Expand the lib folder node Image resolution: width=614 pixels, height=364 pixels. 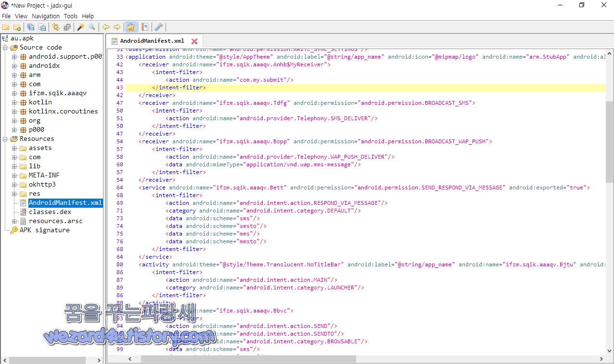14,166
